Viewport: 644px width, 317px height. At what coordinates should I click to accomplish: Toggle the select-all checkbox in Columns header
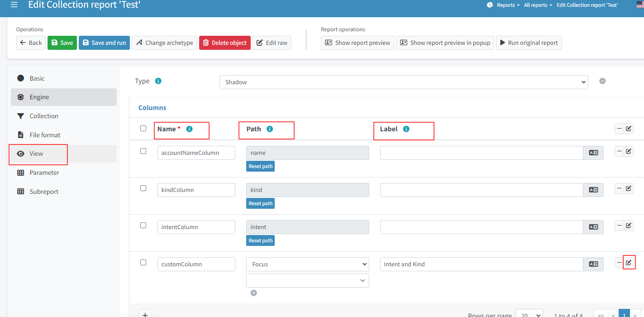click(143, 129)
